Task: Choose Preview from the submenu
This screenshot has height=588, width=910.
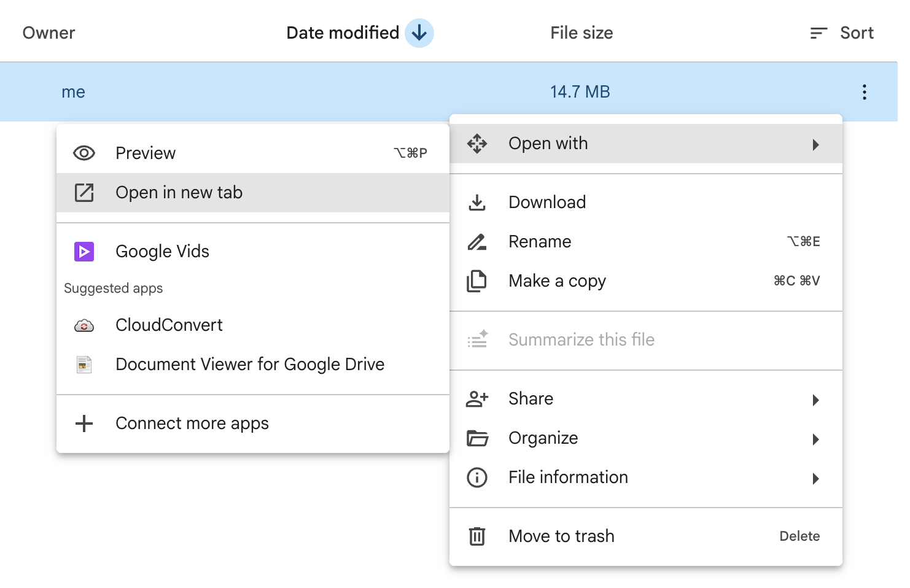Action: pyautogui.click(x=146, y=153)
